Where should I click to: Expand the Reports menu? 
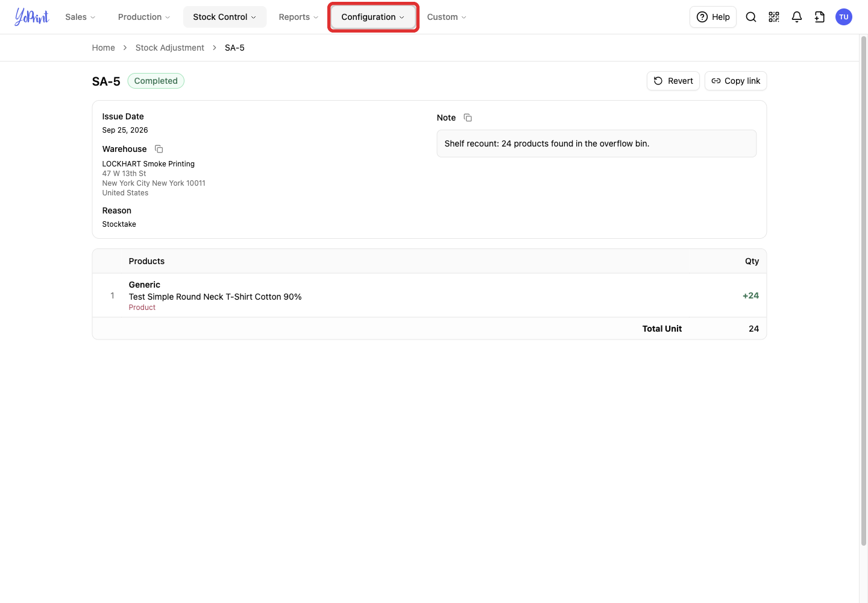click(x=298, y=17)
